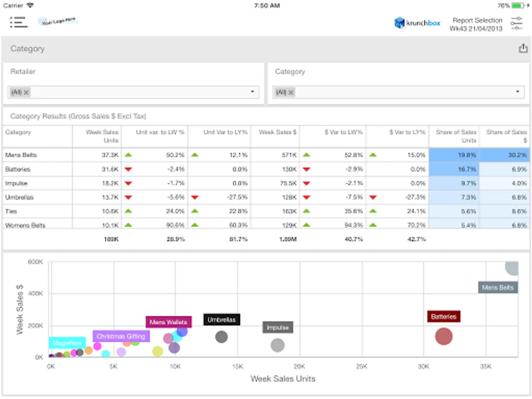Click the Mens Wallets chart label

tap(168, 322)
